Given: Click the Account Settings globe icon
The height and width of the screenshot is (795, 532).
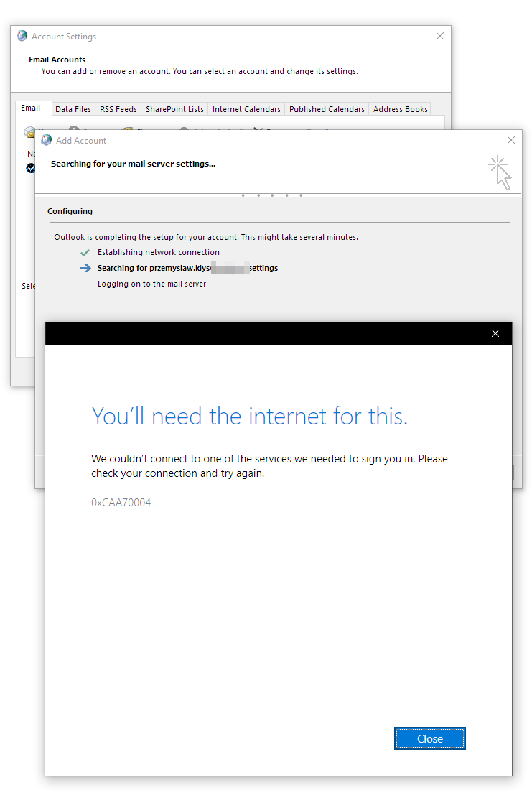Looking at the screenshot, I should coord(22,37).
